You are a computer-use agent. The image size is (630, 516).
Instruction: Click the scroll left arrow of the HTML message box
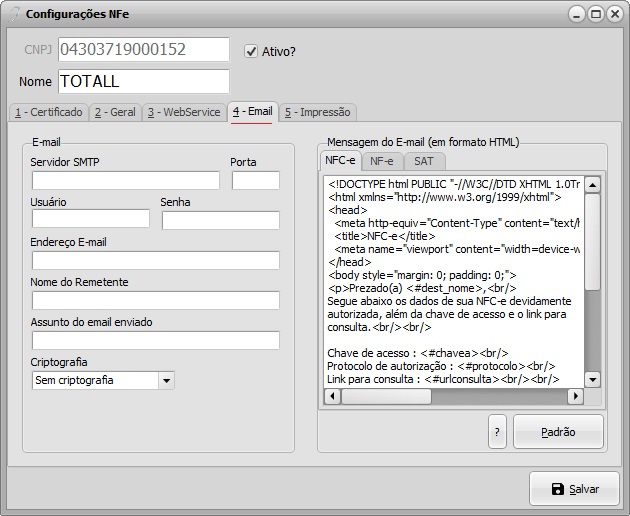pos(332,396)
